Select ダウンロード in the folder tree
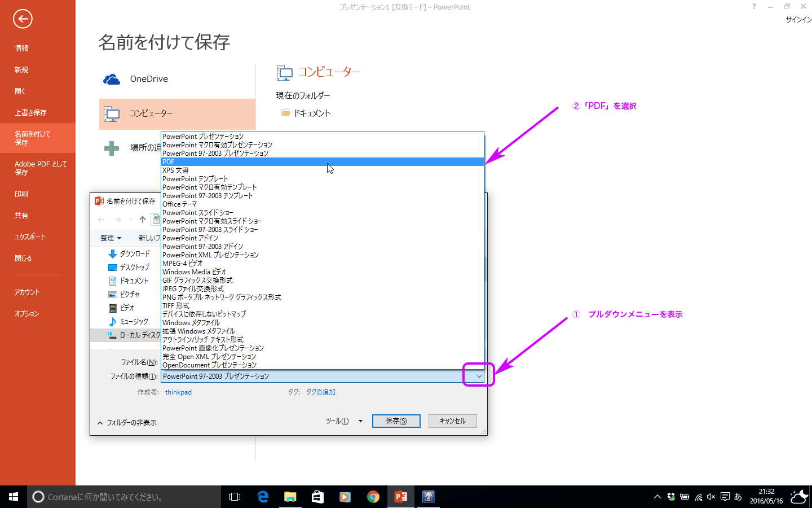 pos(129,254)
